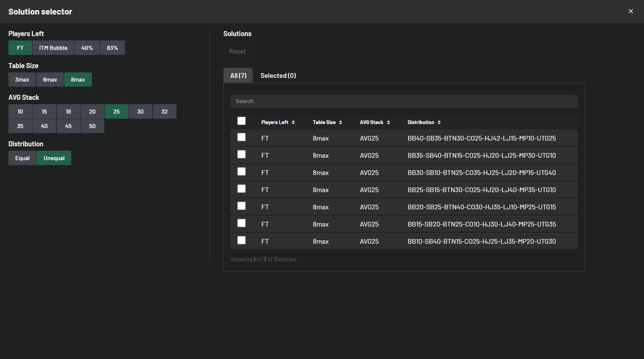Screen dimensions: 644x359
Task: Toggle the select-all checkbox in table header
Action: point(241,121)
